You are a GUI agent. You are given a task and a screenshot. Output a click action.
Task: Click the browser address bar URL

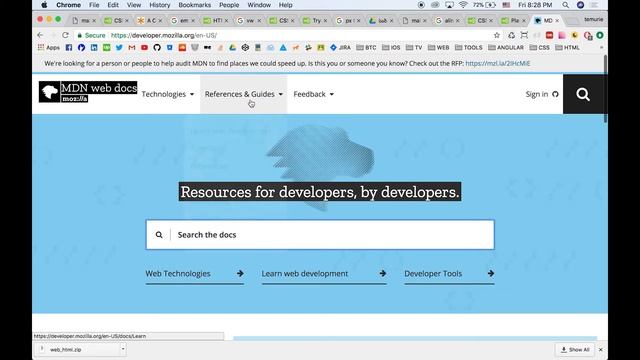tap(164, 36)
